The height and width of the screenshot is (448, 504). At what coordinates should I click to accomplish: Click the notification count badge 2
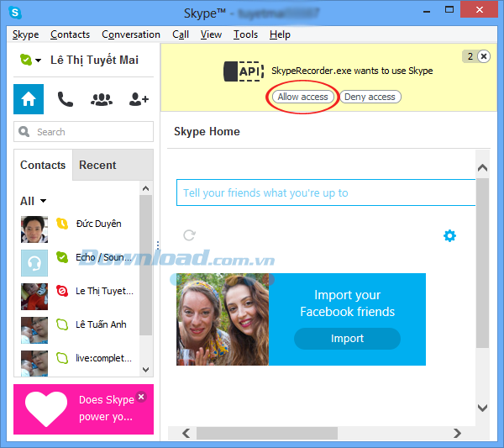click(x=470, y=56)
